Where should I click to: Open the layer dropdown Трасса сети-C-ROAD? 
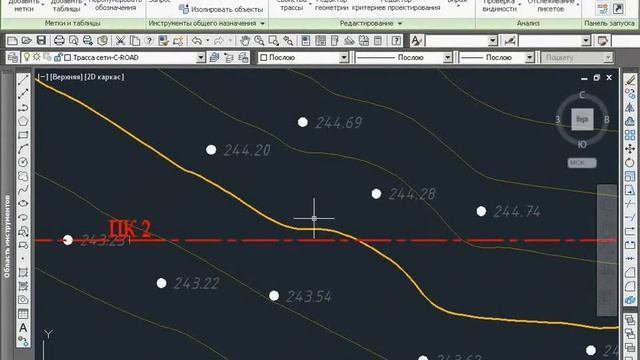click(200, 58)
